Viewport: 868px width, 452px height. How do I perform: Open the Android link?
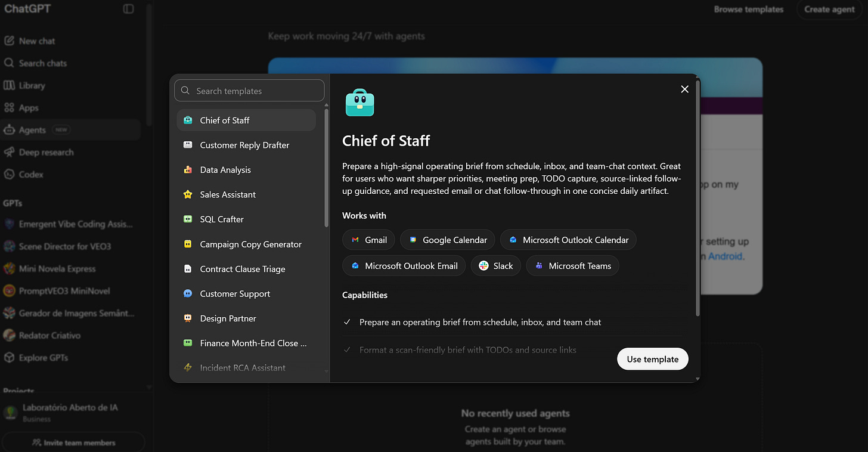coord(725,256)
